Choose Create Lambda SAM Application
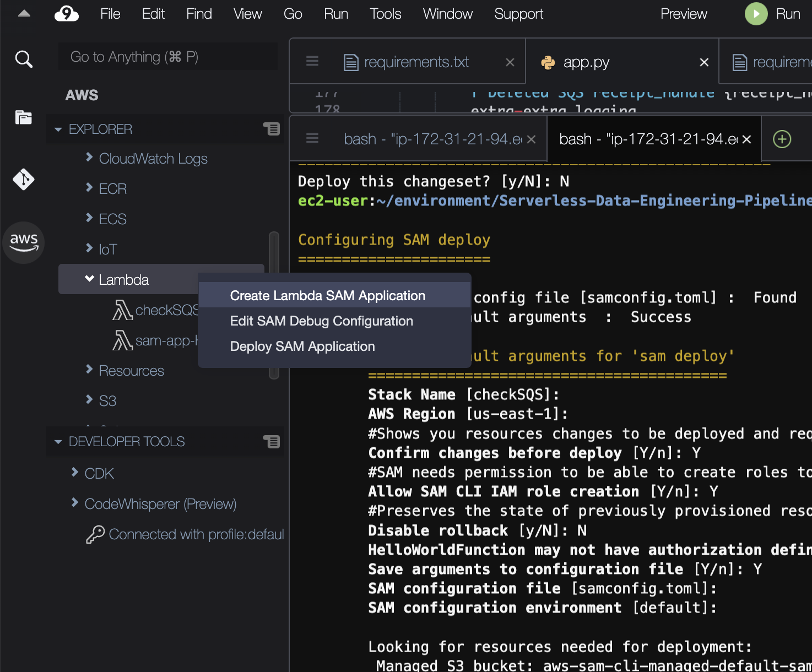Viewport: 812px width, 672px height. 327,296
